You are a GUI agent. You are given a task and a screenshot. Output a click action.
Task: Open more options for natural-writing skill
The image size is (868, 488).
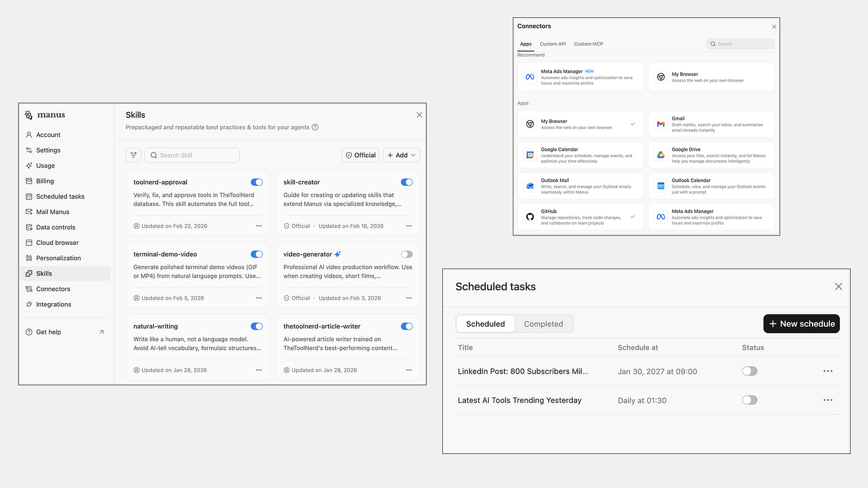(259, 370)
